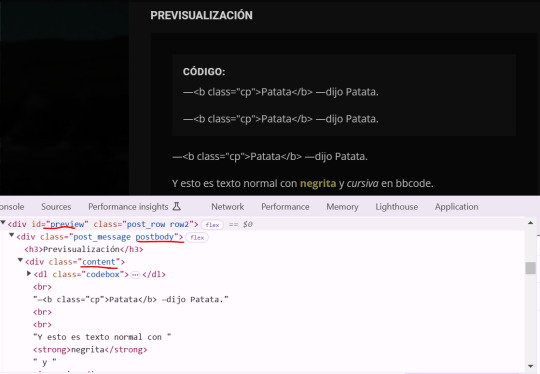Click the scrollbar down arrow in Elements panel
The width and height of the screenshot is (540, 374).
(x=531, y=366)
